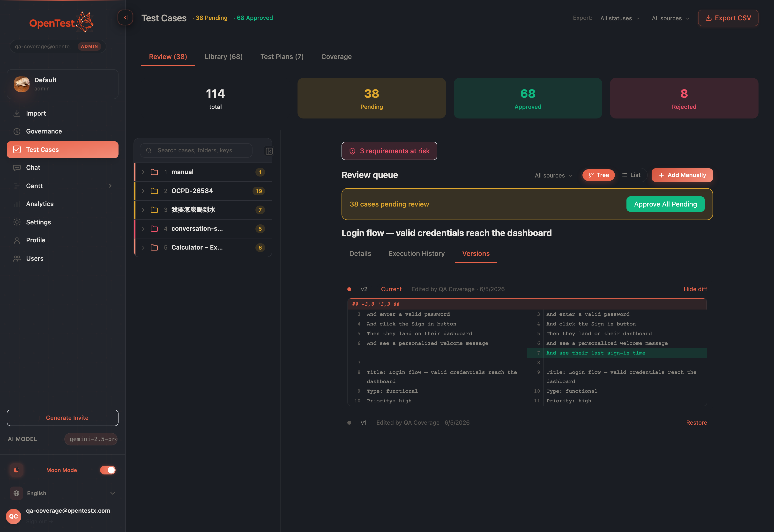Expand the 我要怎麼喝到水 folder chevron
Screen dimensions: 774x532
coord(143,210)
